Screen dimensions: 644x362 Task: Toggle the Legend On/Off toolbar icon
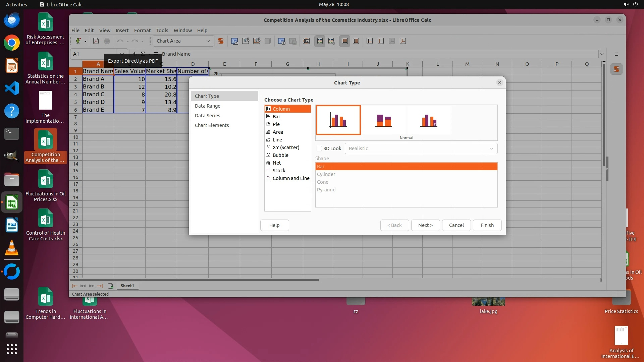click(x=320, y=41)
